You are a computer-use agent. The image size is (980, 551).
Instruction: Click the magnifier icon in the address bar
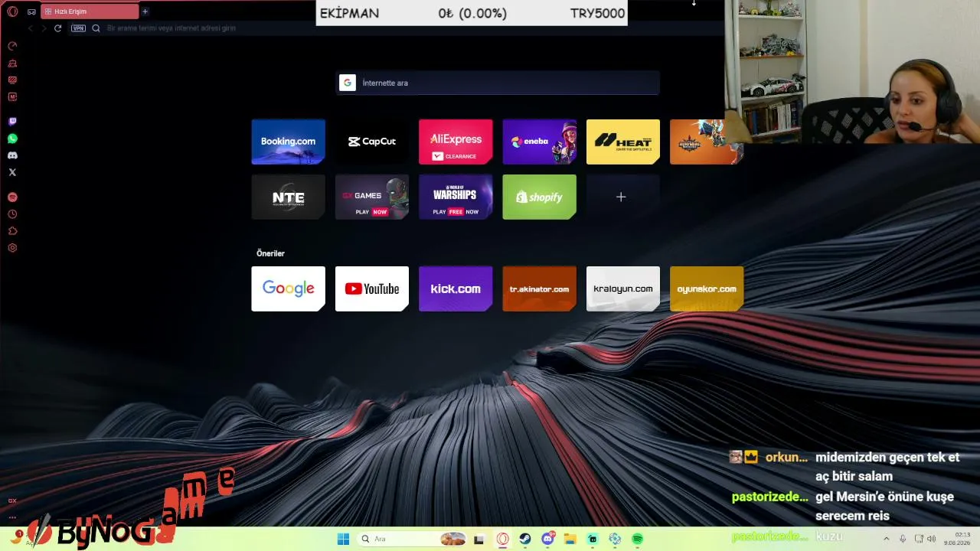96,28
